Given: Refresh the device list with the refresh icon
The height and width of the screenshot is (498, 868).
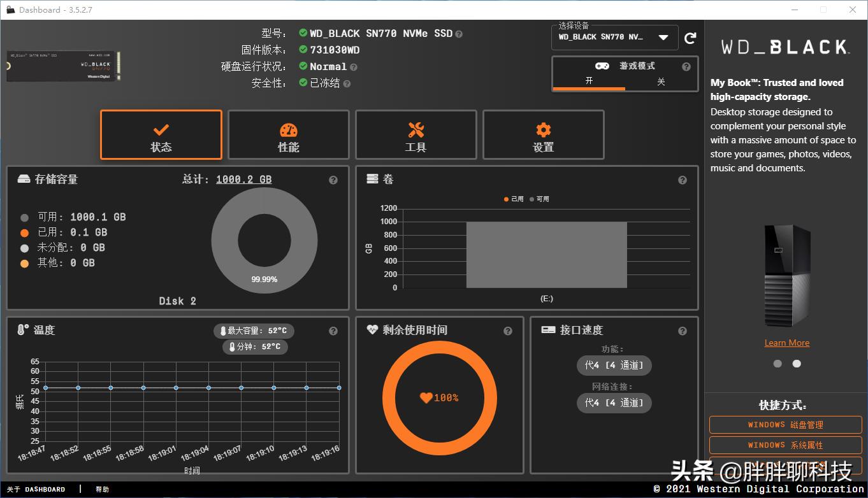Looking at the screenshot, I should (690, 38).
